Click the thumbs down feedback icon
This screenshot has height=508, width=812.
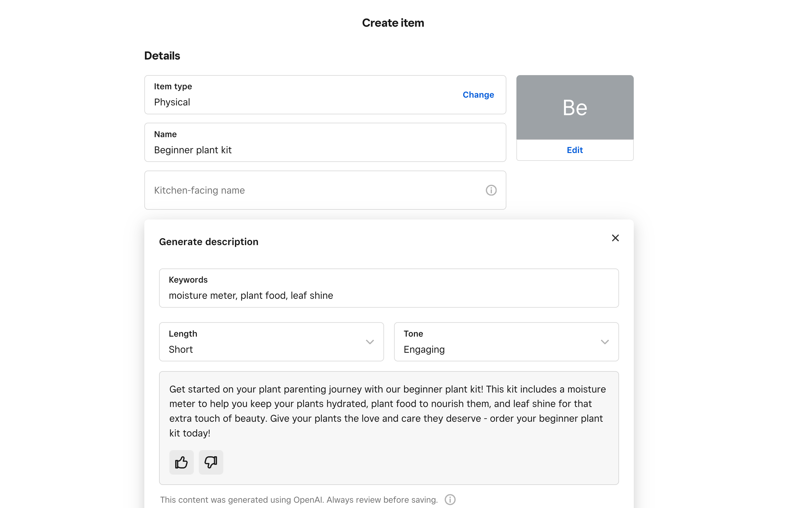click(211, 462)
